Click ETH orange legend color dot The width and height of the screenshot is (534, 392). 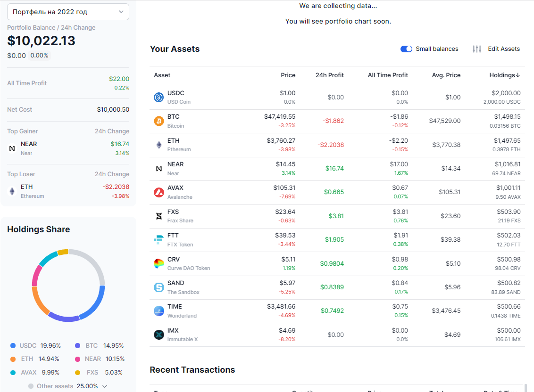point(13,359)
